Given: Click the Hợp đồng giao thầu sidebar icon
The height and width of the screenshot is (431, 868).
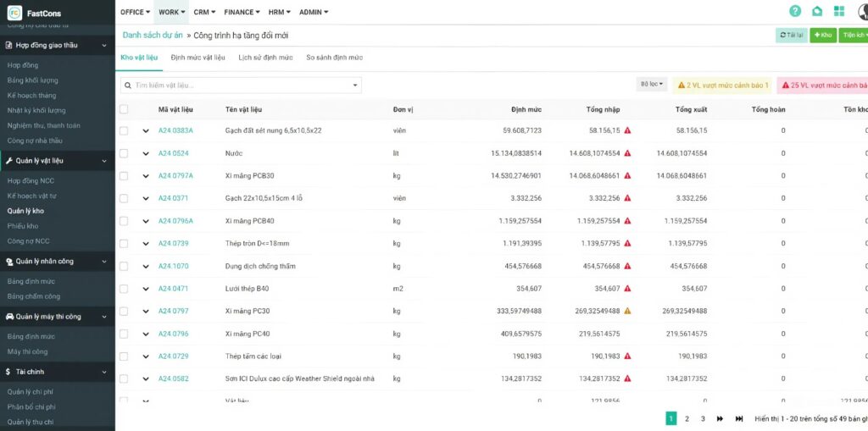Looking at the screenshot, I should [x=9, y=46].
